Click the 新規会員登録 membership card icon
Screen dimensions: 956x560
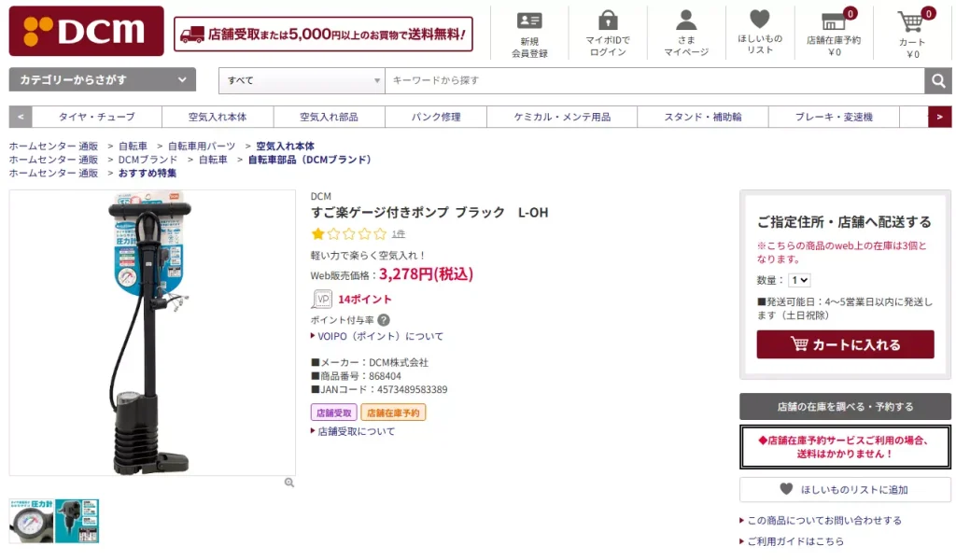point(529,21)
